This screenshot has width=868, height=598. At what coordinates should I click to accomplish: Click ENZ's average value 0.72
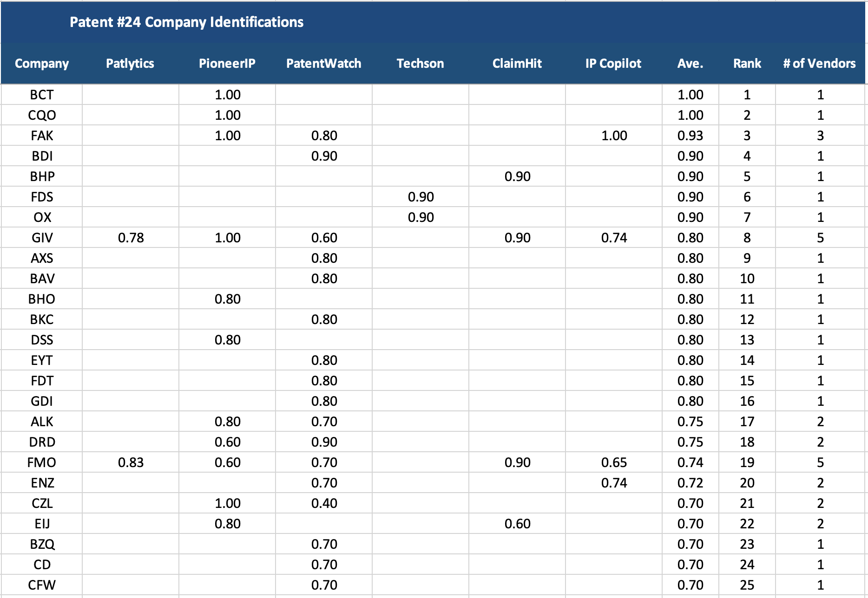[x=690, y=483]
